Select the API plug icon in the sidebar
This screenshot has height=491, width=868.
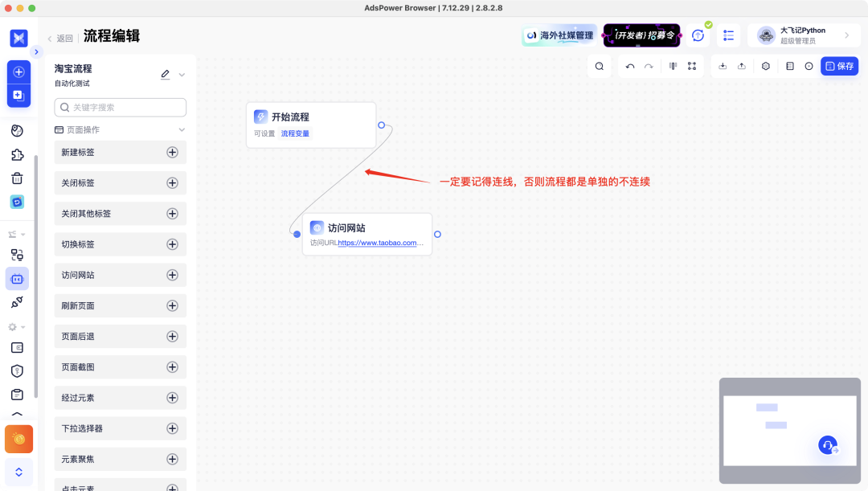pyautogui.click(x=18, y=303)
